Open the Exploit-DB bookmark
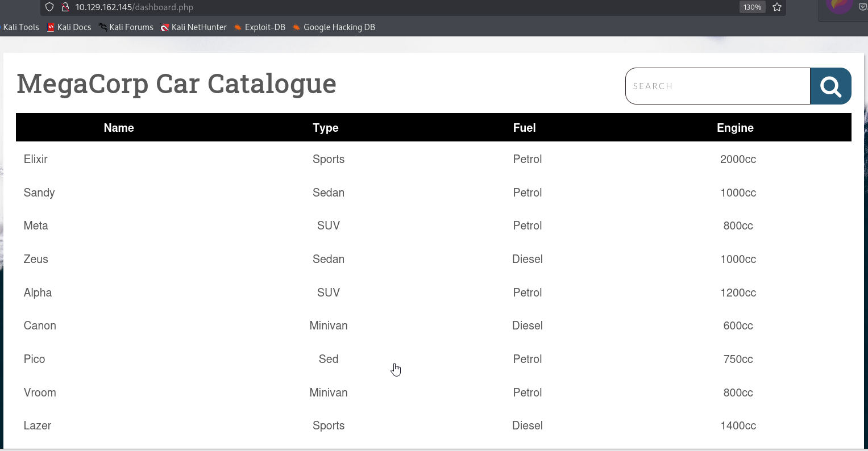The width and height of the screenshot is (868, 451). (260, 27)
